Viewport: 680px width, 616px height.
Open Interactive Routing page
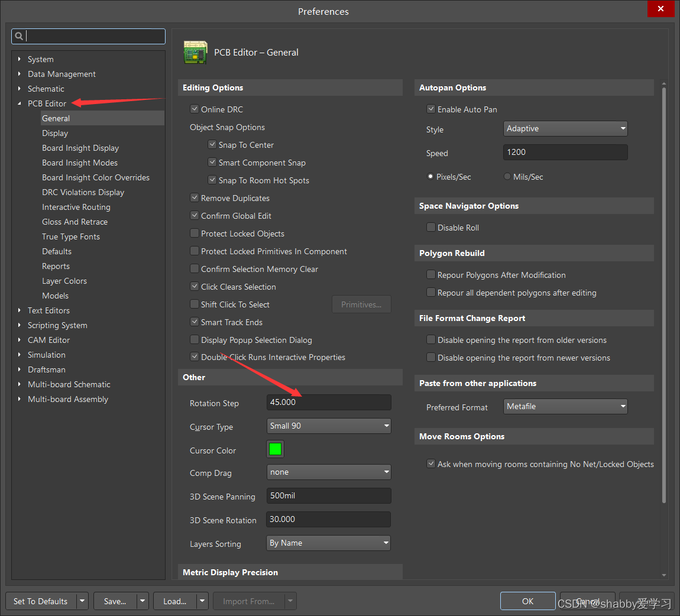click(76, 207)
